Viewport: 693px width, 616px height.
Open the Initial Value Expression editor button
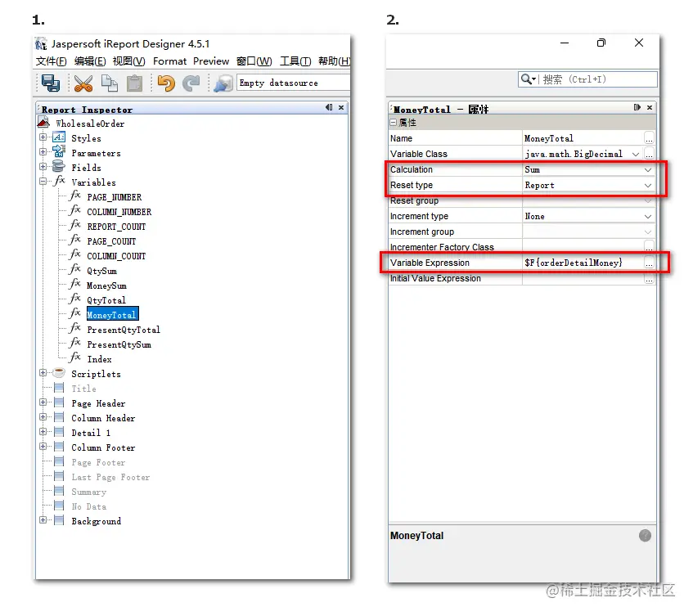[x=649, y=279]
